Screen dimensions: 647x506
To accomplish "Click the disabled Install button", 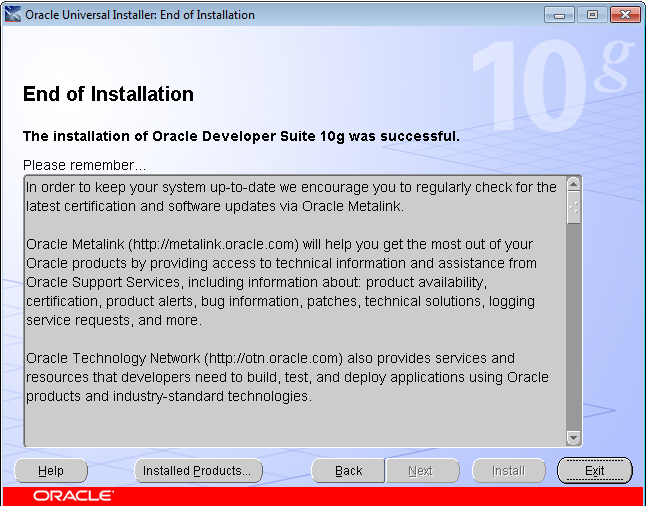I will 508,471.
